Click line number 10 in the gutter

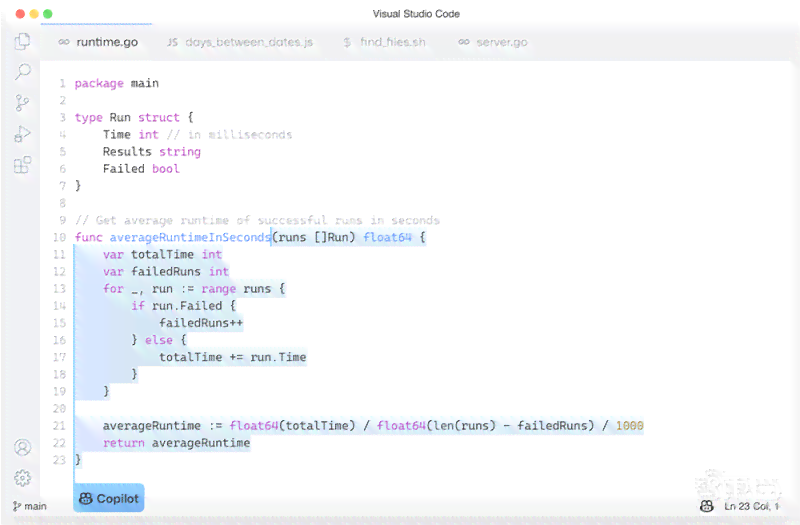[59, 237]
